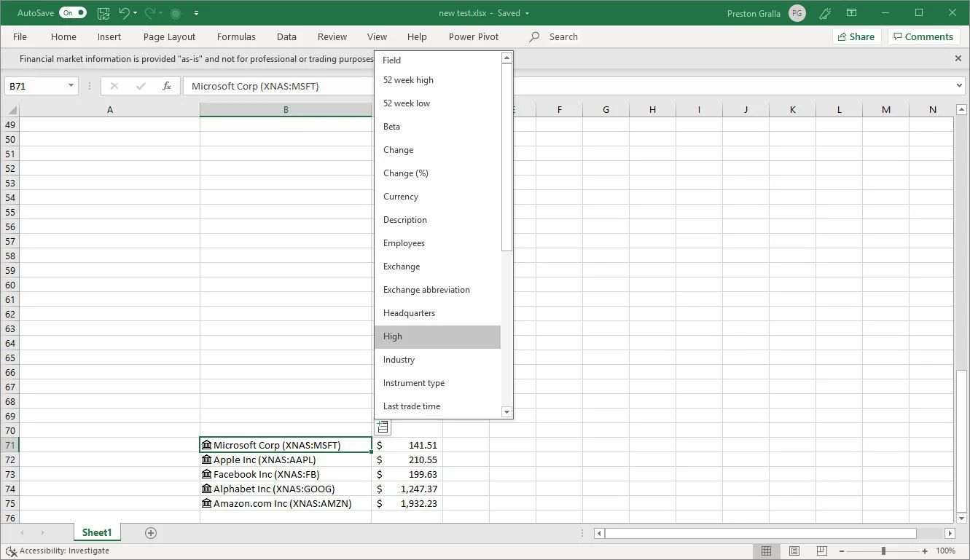
Task: Switch to Normal view icon
Action: point(766,551)
